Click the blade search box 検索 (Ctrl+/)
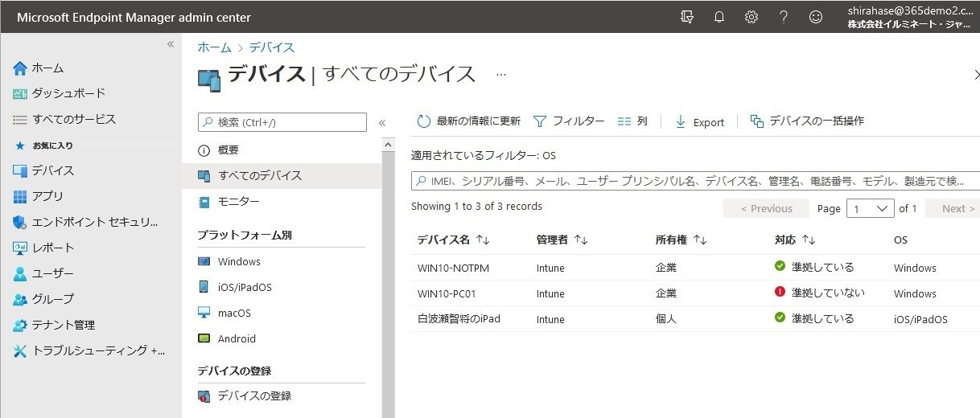980x418 pixels. 282,122
